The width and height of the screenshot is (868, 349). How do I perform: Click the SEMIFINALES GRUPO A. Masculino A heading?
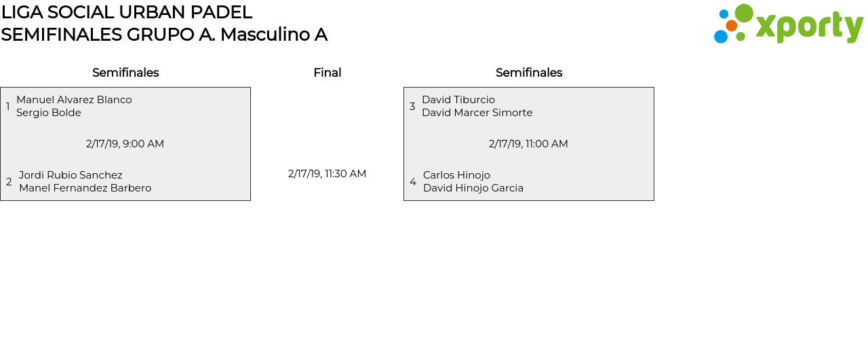(164, 35)
